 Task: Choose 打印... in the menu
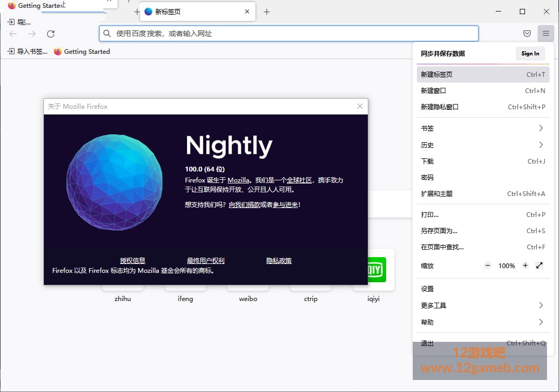(483, 214)
